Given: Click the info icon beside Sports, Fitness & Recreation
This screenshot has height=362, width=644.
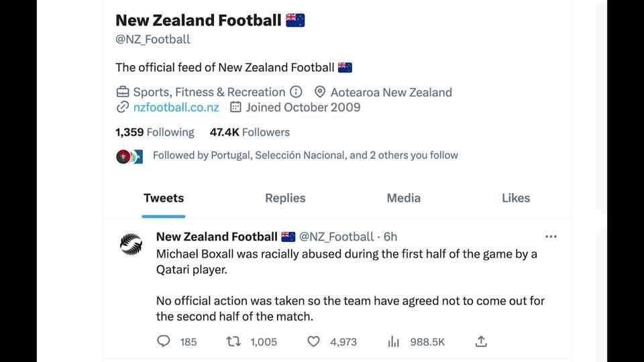Looking at the screenshot, I should pyautogui.click(x=296, y=92).
